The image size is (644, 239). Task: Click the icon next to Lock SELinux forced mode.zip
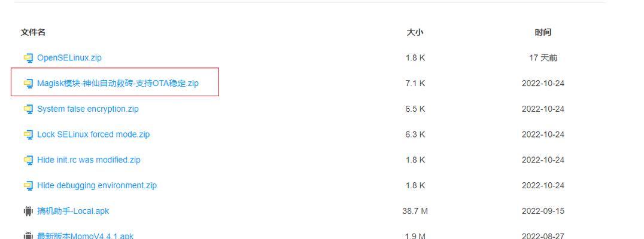tap(28, 134)
